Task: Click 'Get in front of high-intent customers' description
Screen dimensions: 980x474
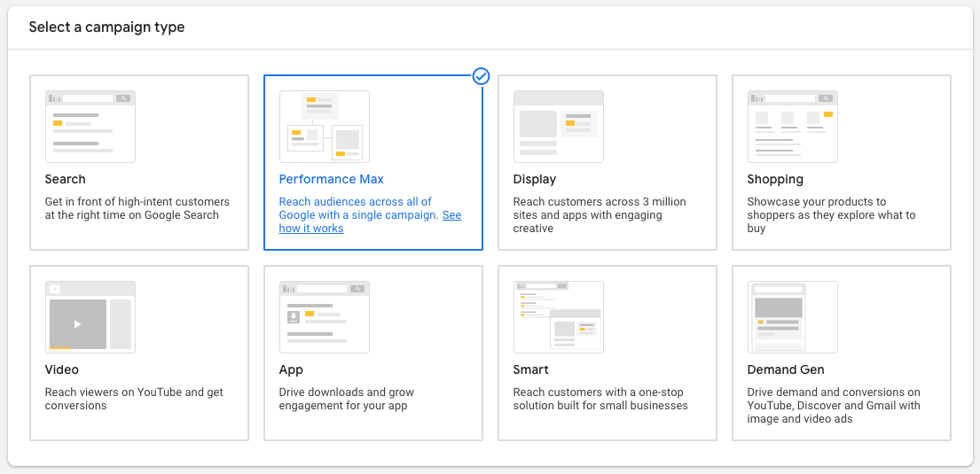Action: tap(137, 208)
